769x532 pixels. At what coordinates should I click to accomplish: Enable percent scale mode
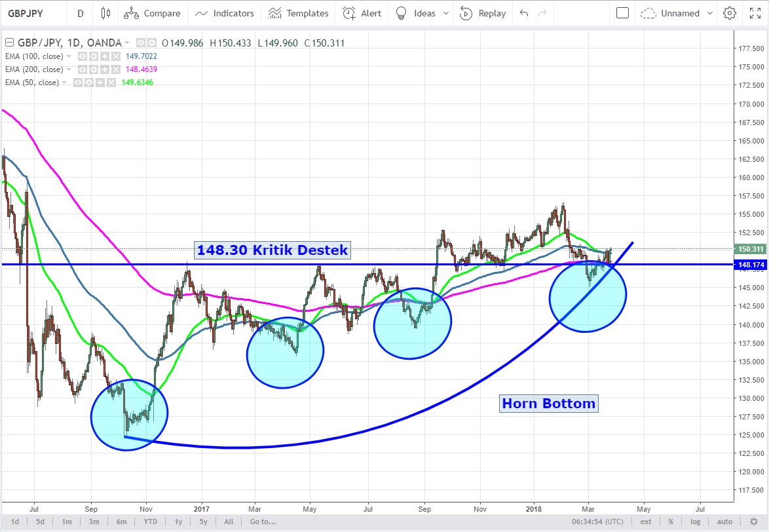pos(671,522)
